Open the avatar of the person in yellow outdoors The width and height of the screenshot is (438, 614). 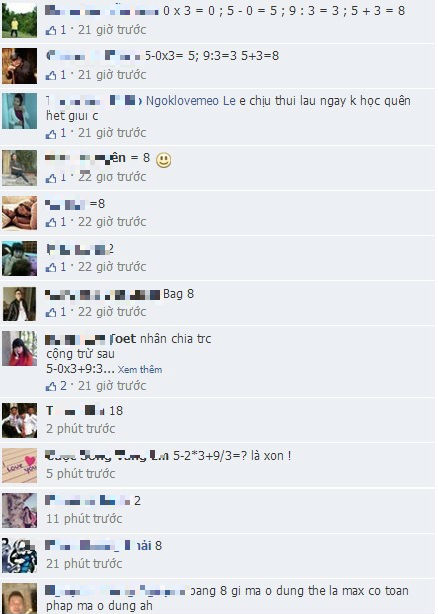click(20, 20)
